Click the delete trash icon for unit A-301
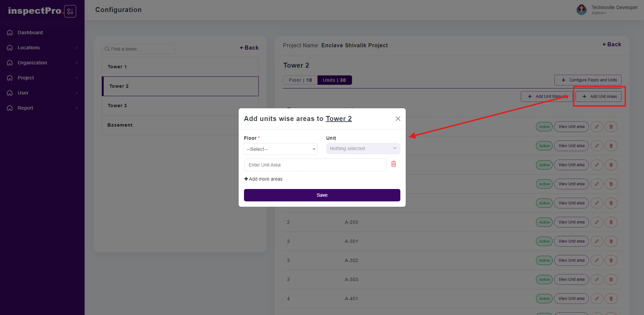 click(x=611, y=241)
